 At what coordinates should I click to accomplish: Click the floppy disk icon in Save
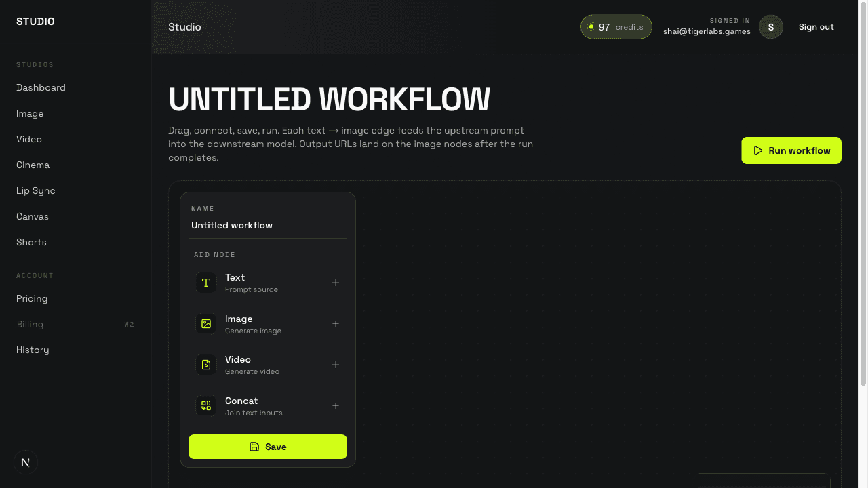(x=254, y=447)
